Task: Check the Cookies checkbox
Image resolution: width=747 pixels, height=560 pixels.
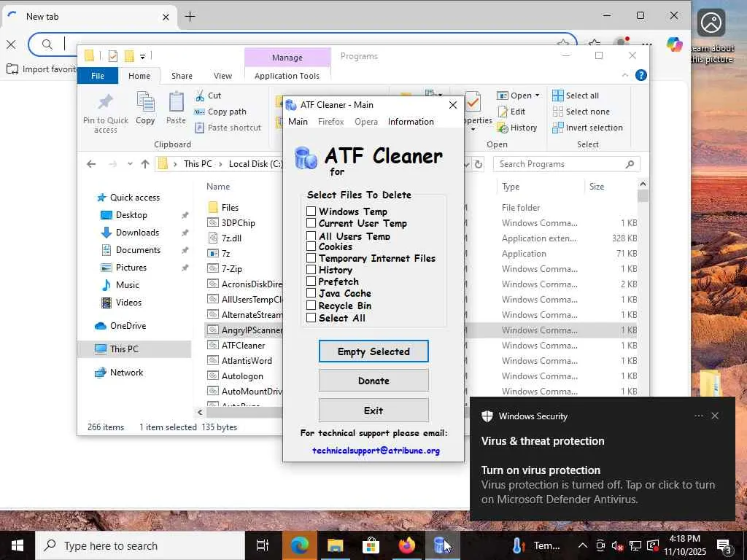Action: pos(311,246)
